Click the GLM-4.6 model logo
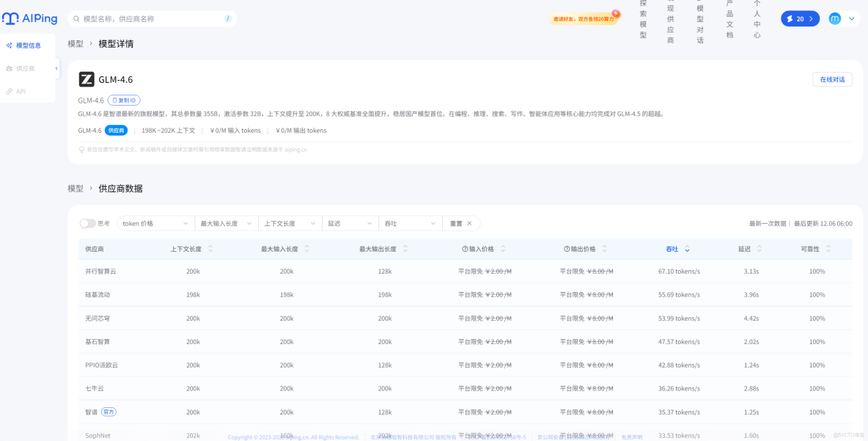Image resolution: width=868 pixels, height=441 pixels. click(x=87, y=81)
